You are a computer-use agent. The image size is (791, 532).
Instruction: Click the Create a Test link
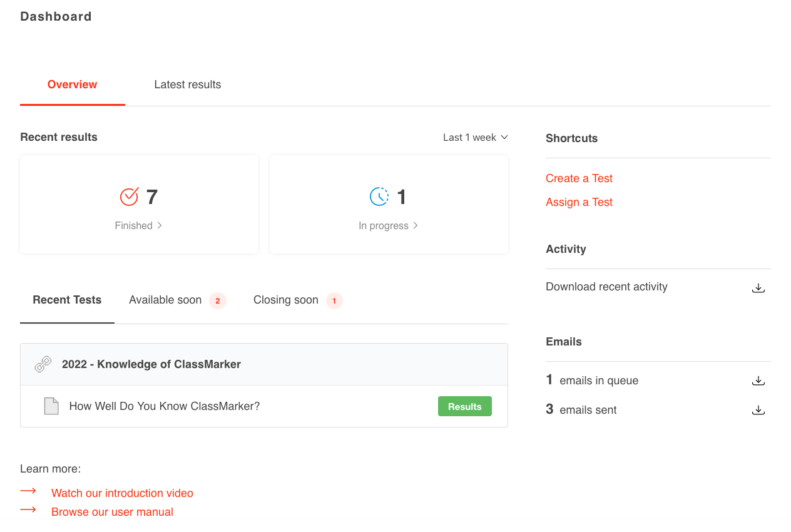[578, 178]
